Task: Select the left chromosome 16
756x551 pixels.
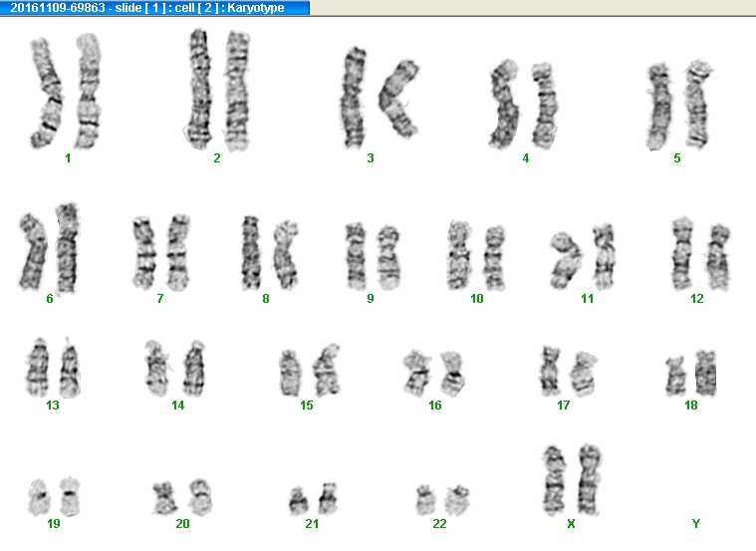Action: pos(416,373)
